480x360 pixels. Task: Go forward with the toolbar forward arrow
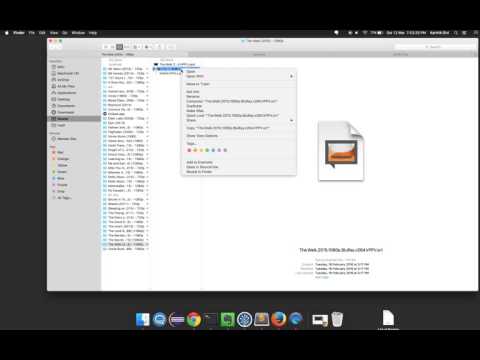[60, 47]
